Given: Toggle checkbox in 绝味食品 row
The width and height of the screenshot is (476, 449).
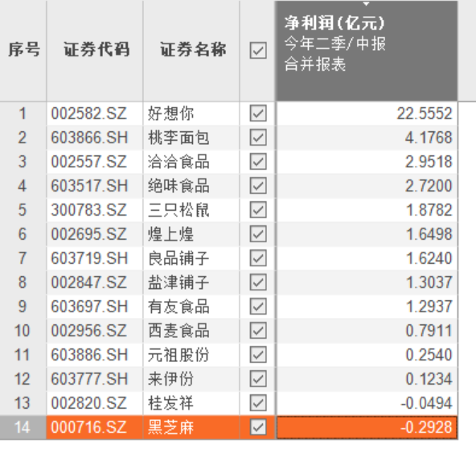Looking at the screenshot, I should click(x=258, y=186).
